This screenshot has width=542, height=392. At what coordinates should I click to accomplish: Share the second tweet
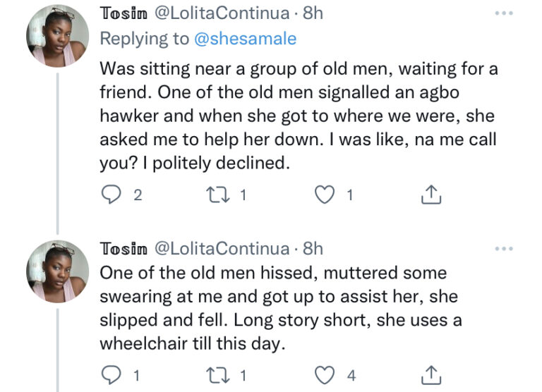click(x=430, y=374)
